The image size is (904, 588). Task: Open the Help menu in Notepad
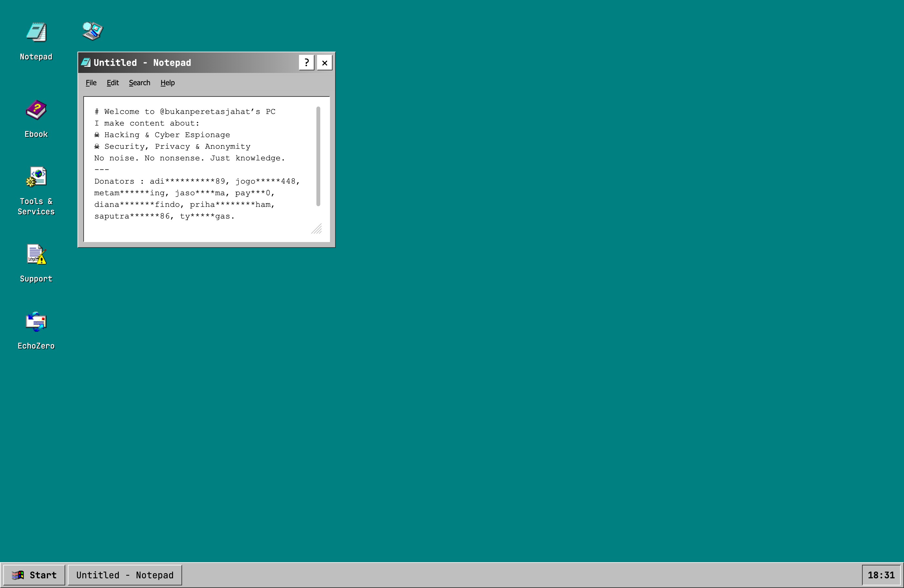[x=168, y=83]
